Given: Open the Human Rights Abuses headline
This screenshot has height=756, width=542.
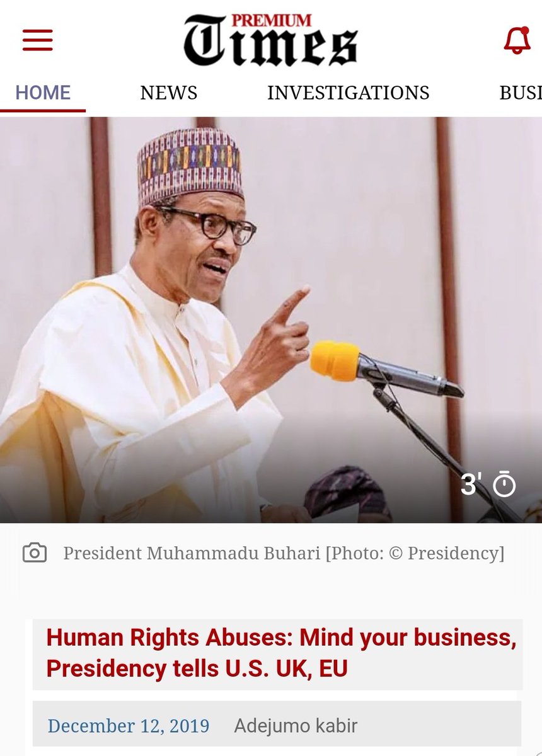Looking at the screenshot, I should click(281, 653).
